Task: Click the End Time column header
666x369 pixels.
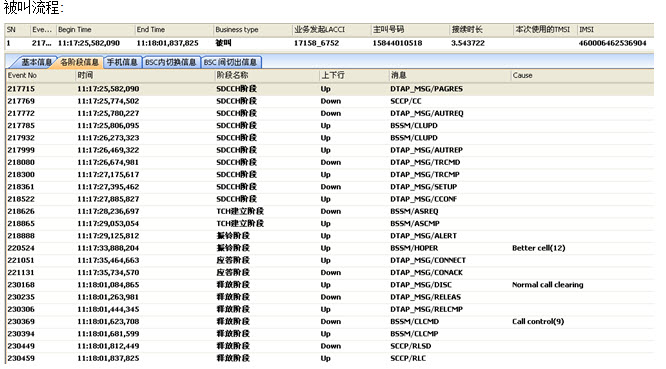Action: click(x=174, y=30)
